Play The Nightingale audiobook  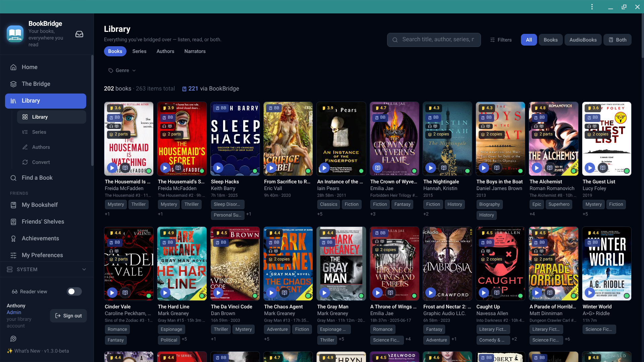431,168
